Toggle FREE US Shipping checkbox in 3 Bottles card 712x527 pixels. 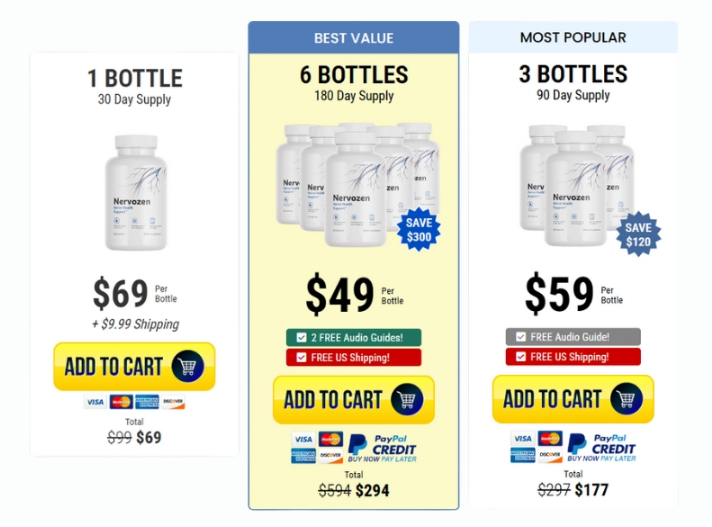pyautogui.click(x=521, y=357)
